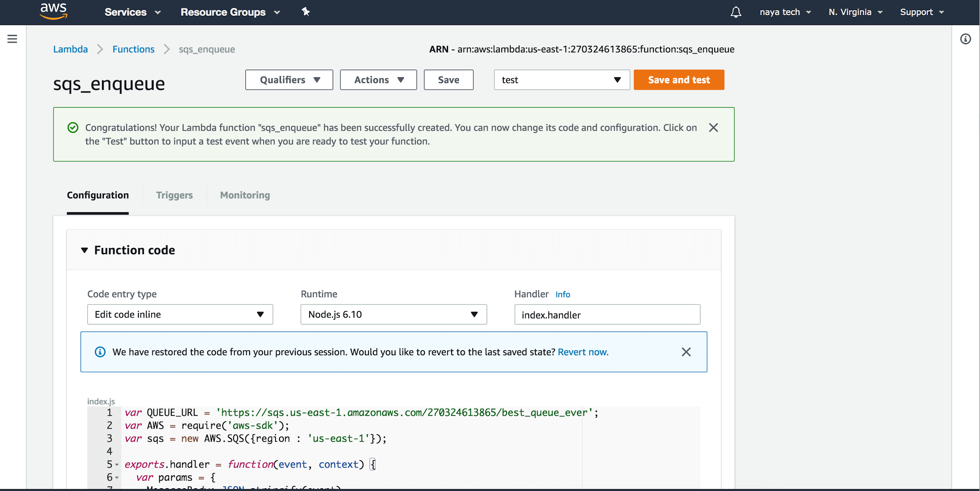Open the Handler Info link
This screenshot has height=491, width=980.
pos(563,295)
